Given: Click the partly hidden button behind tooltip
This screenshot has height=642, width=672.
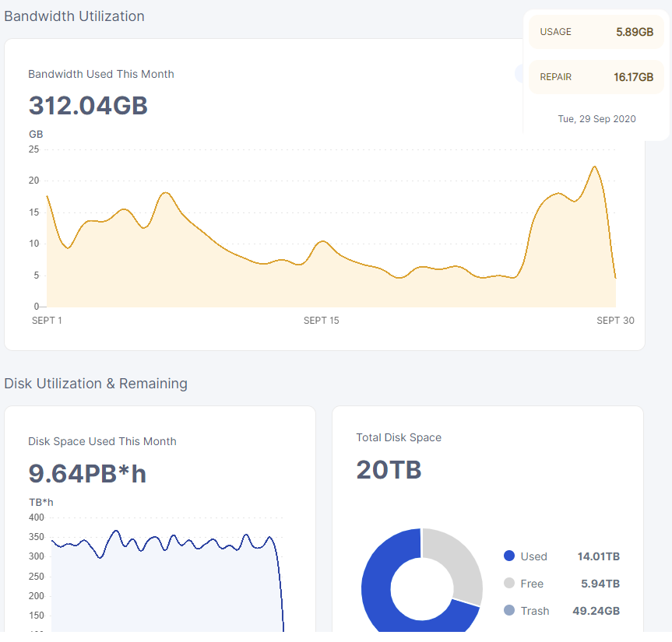Looking at the screenshot, I should (519, 74).
